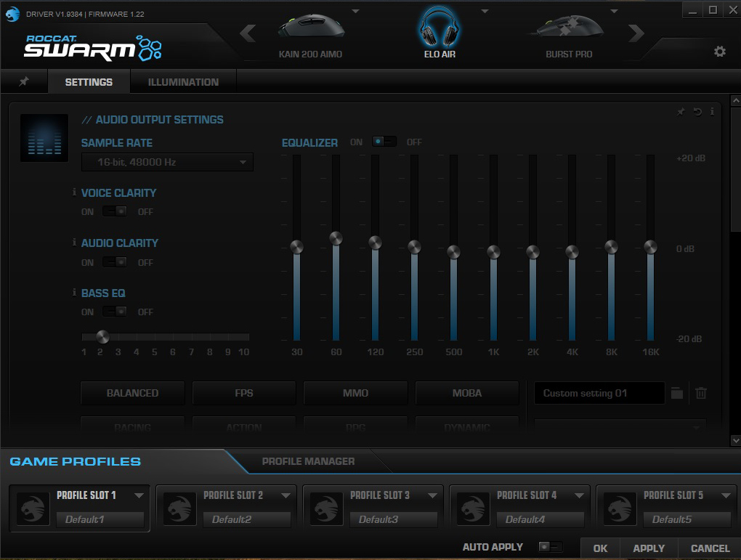The height and width of the screenshot is (560, 741).
Task: Click the 16K equalizer slider knob
Action: pos(650,247)
